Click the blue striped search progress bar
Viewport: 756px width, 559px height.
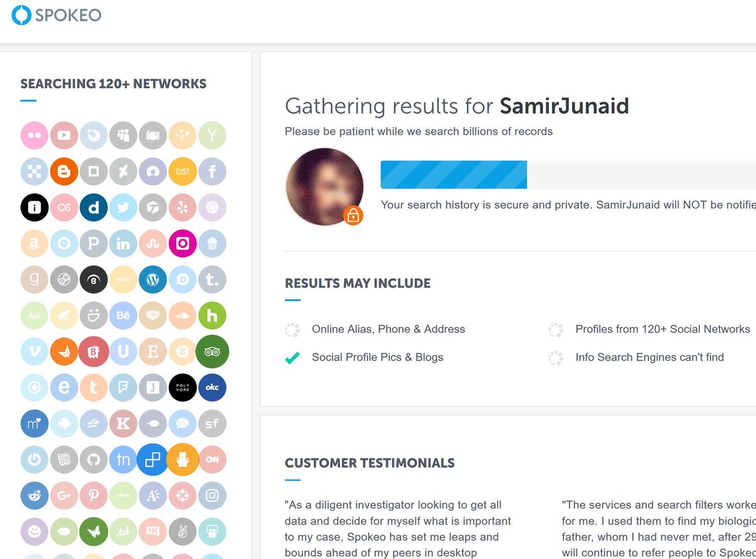(x=454, y=174)
